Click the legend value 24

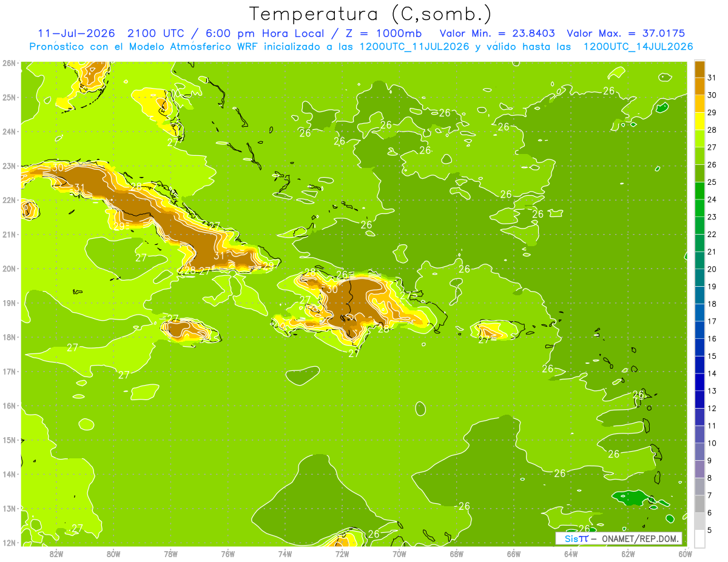pos(712,199)
